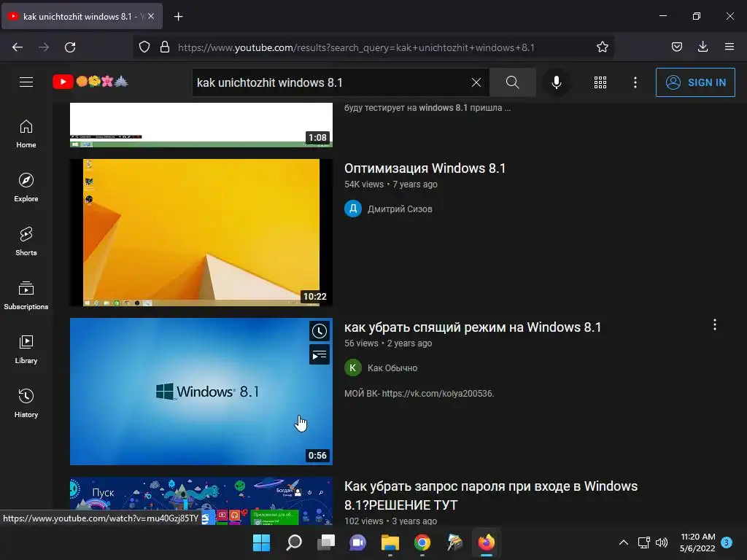
Task: Click Дмитрий Сизов channel avatar
Action: pyautogui.click(x=353, y=209)
